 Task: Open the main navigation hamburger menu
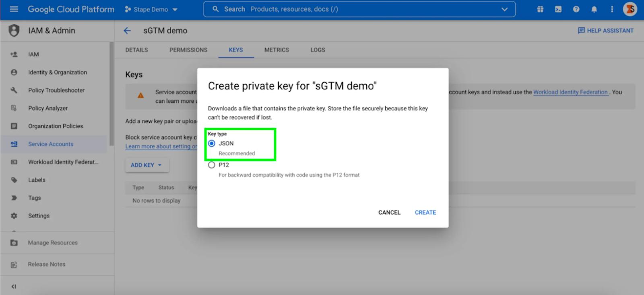pyautogui.click(x=14, y=9)
